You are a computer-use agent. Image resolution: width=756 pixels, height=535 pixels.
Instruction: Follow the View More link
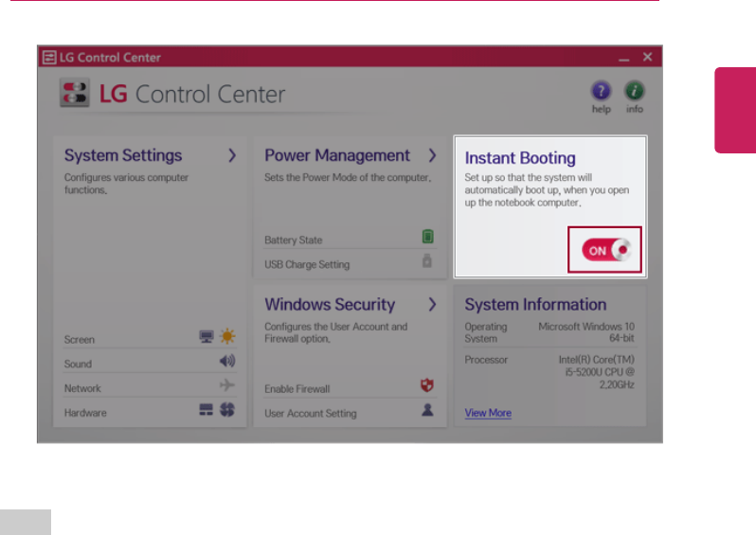(488, 413)
